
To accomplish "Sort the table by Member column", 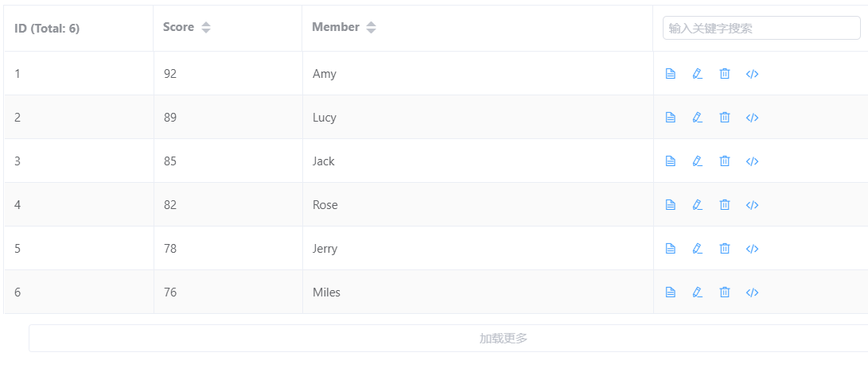I will [x=371, y=28].
